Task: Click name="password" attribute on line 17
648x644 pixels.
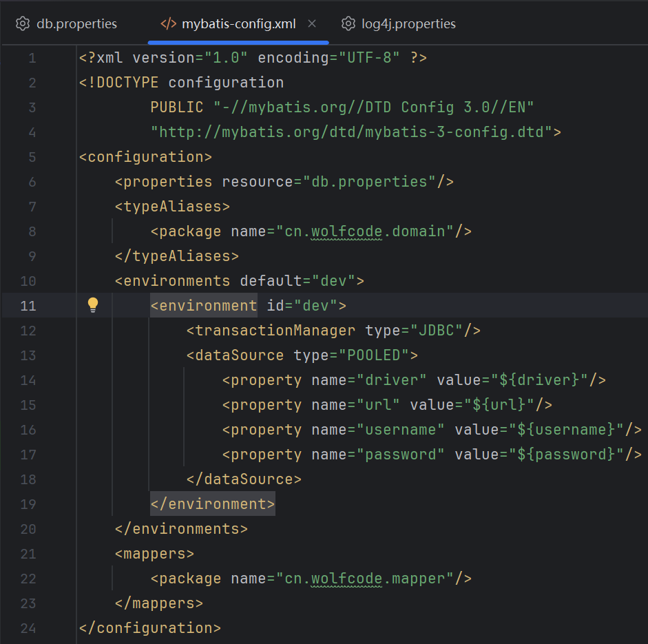Action: [x=378, y=455]
